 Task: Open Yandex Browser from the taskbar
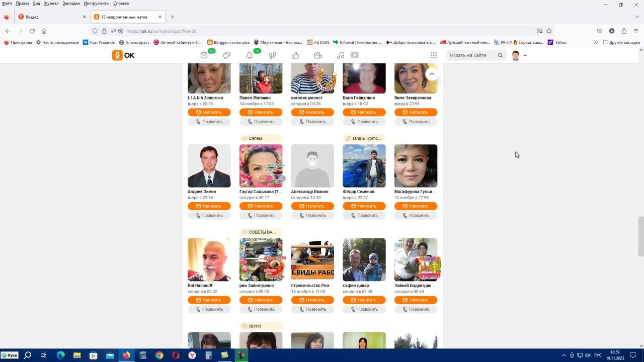tap(192, 355)
